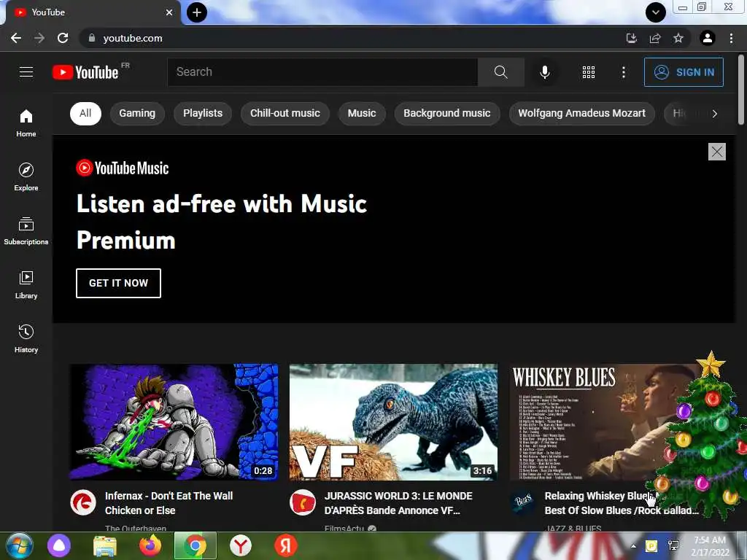
Task: Open browser profile icon
Action: pyautogui.click(x=708, y=38)
